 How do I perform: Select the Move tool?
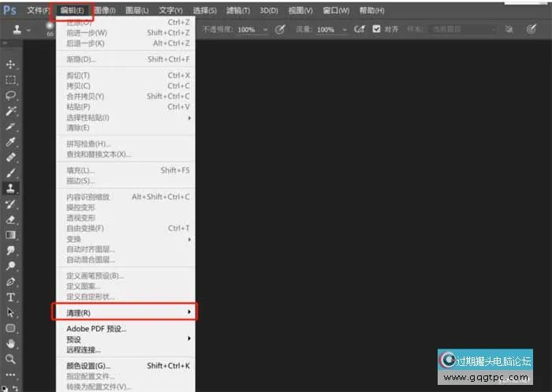pyautogui.click(x=11, y=64)
